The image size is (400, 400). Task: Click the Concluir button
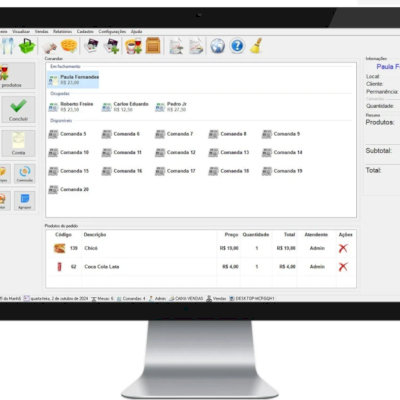pos(18,109)
